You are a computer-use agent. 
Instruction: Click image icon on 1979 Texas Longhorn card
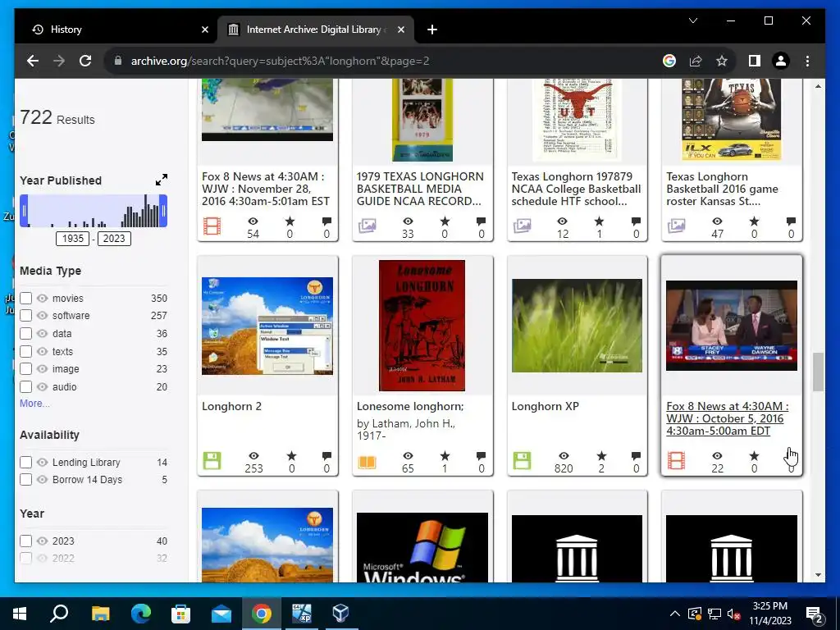coord(367,226)
